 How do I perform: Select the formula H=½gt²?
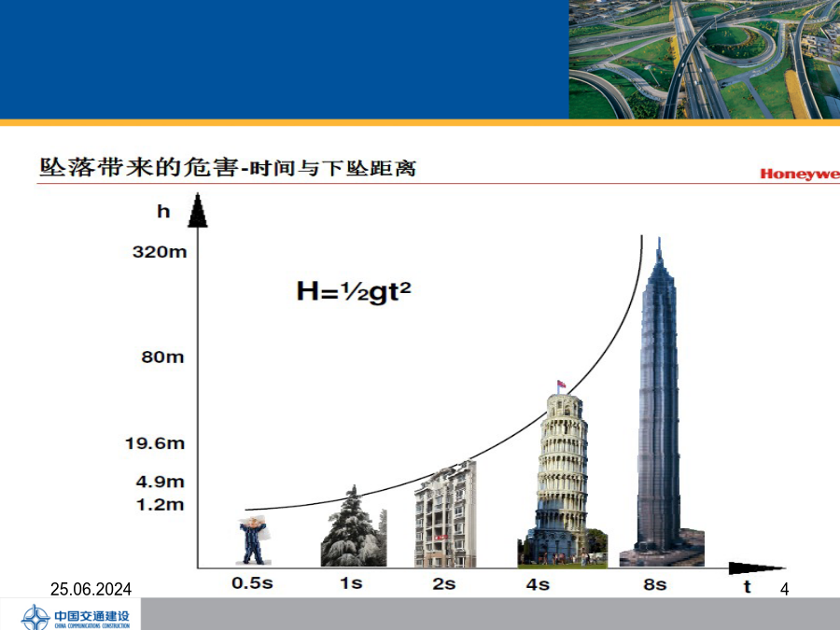pos(354,291)
